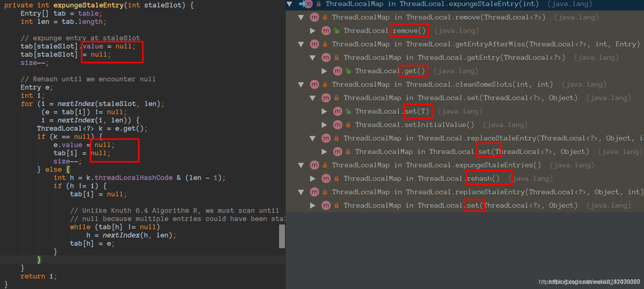Click method icon of expungeStaleEntries() row
Screen dimensions: 644x289
click(x=315, y=165)
